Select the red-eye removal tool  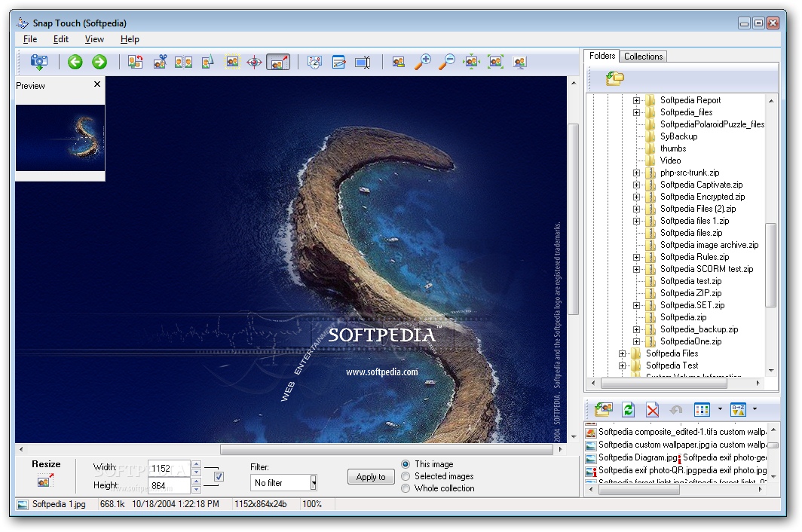[254, 63]
